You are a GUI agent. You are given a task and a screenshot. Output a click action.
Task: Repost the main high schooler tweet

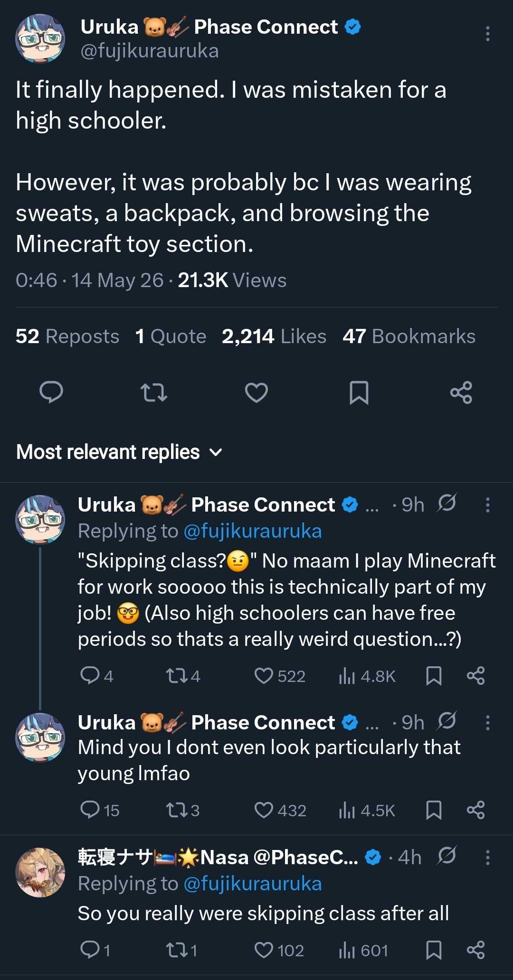point(154,392)
